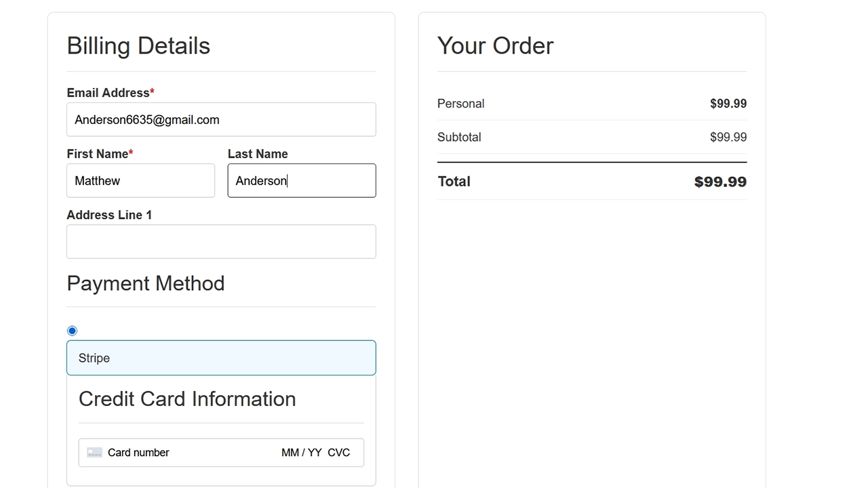Click the Last Name label
The height and width of the screenshot is (488, 868).
click(x=258, y=154)
